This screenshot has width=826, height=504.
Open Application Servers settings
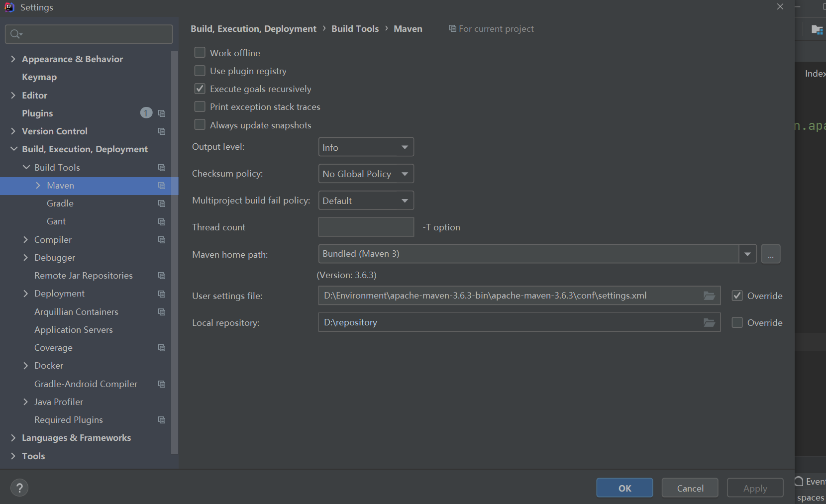[x=74, y=330]
